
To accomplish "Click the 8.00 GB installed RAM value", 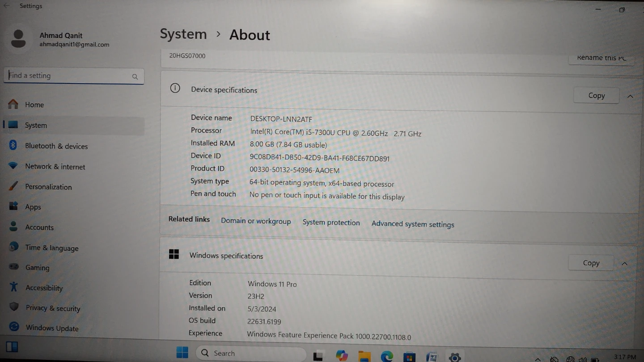I will tap(288, 144).
